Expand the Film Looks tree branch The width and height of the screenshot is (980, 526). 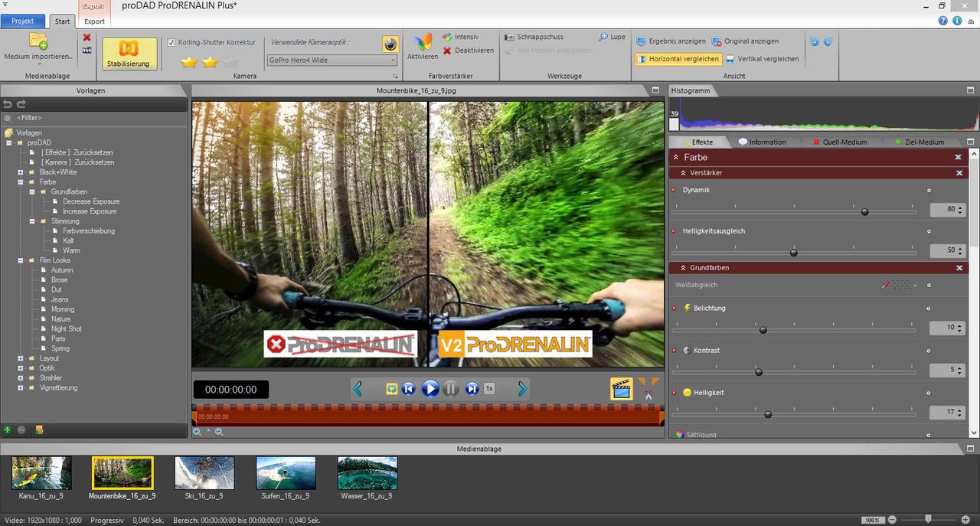(20, 260)
